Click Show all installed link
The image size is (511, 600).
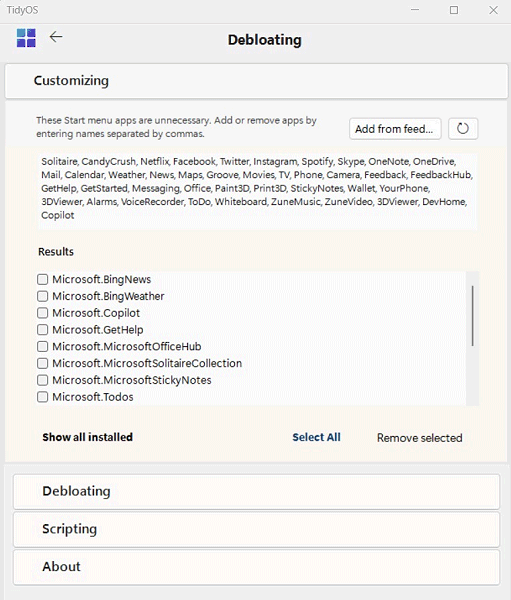88,437
